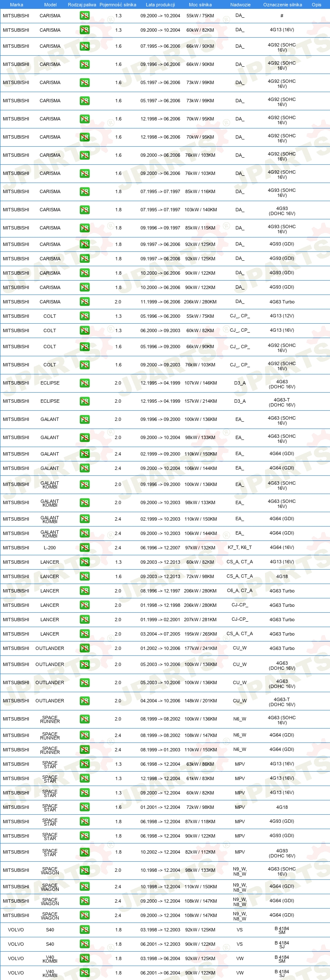Click the 04.2004 -> 10.2006 production years cell
This screenshot has height=980, width=330.
click(x=160, y=701)
